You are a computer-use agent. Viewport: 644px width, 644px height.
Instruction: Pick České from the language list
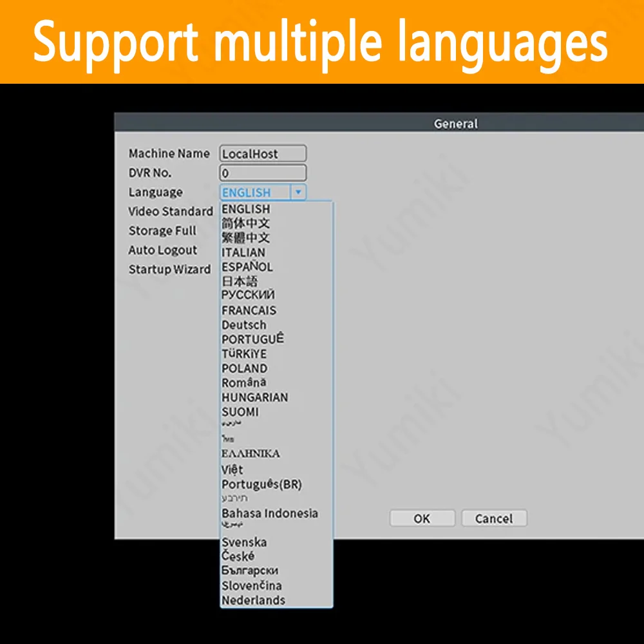tap(238, 556)
